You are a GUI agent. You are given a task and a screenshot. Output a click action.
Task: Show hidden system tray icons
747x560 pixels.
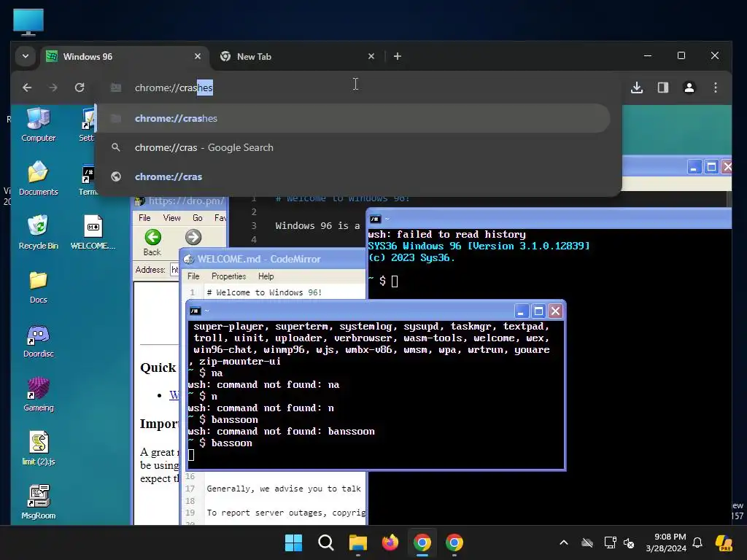click(x=564, y=542)
